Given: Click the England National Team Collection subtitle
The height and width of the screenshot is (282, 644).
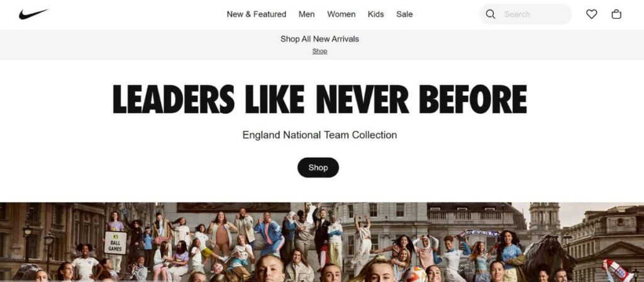Looking at the screenshot, I should coord(319,135).
